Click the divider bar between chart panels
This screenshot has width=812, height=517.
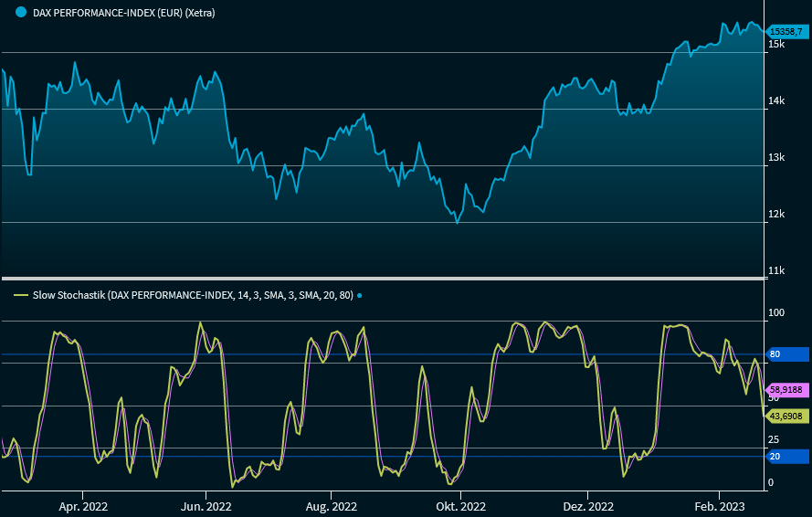382,278
